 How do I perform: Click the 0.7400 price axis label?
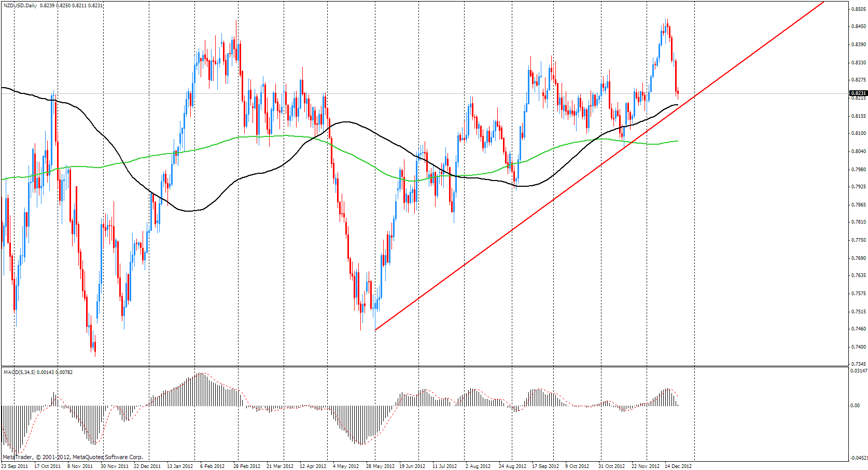(x=859, y=347)
